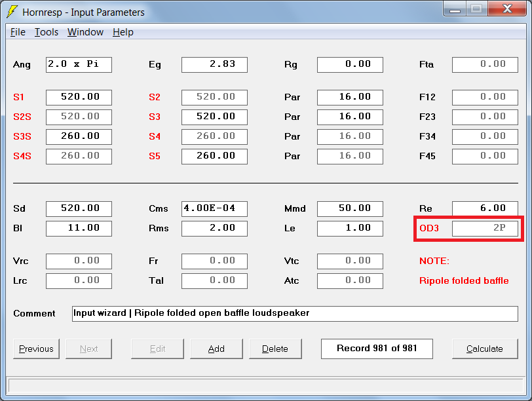Select the F34 input field

click(485, 137)
